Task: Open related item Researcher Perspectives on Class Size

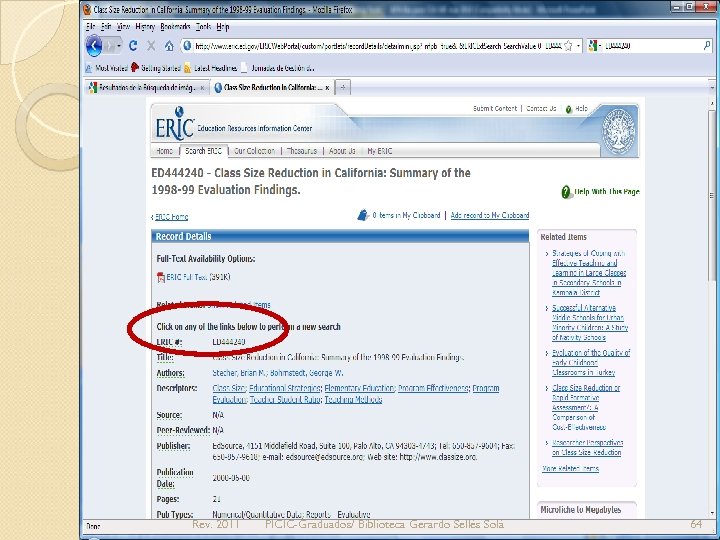Action: tap(587, 447)
